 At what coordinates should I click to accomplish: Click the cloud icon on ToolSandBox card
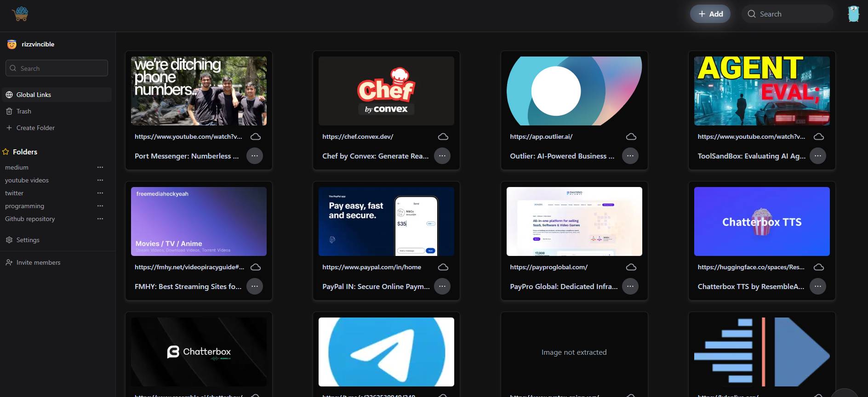tap(819, 136)
